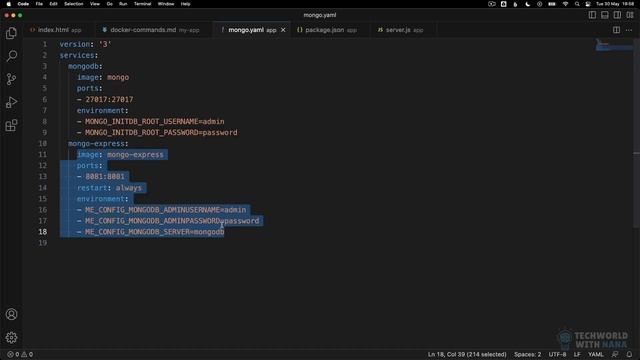The width and height of the screenshot is (640, 360).
Task: Open the Code application menu
Action: click(x=23, y=4)
